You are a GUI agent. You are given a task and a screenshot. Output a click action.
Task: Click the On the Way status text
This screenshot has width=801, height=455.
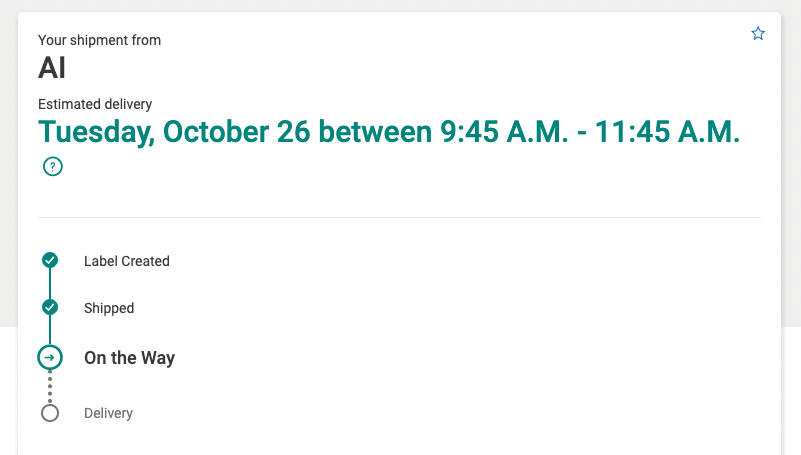click(129, 358)
